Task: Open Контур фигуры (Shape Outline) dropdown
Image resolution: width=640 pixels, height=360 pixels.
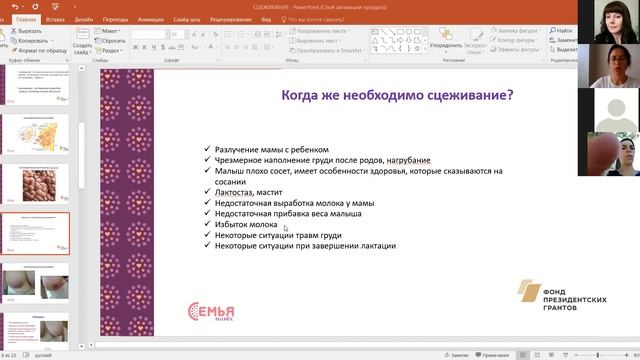Action: [x=514, y=40]
